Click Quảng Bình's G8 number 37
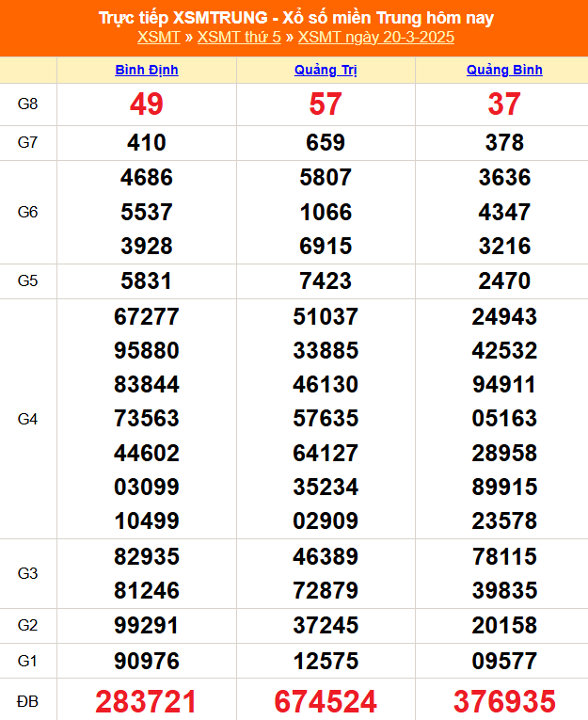 tap(504, 104)
